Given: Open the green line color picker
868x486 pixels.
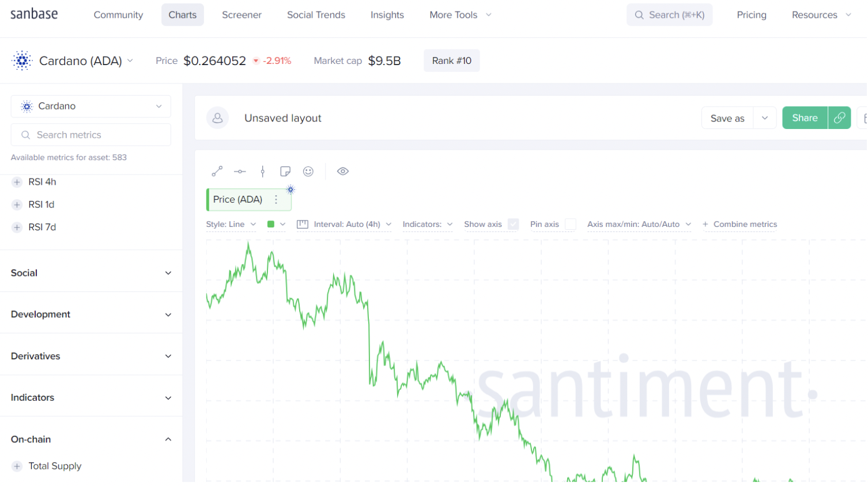Looking at the screenshot, I should click(276, 225).
